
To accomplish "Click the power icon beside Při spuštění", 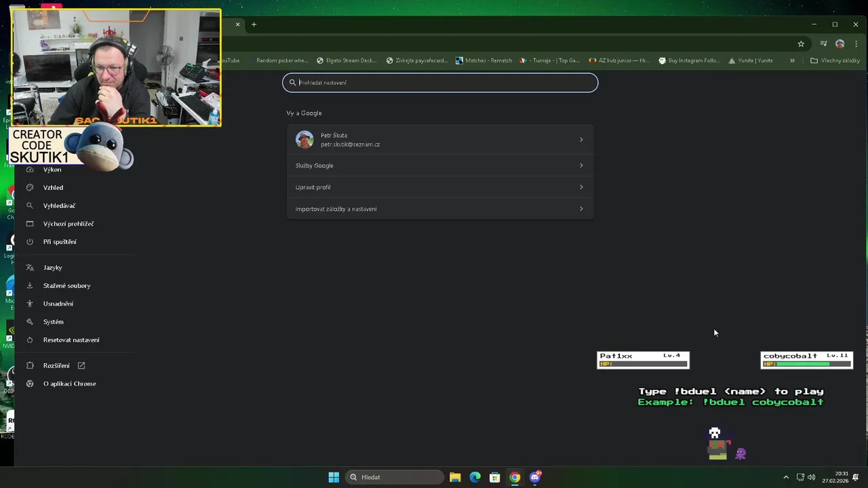I will (30, 242).
